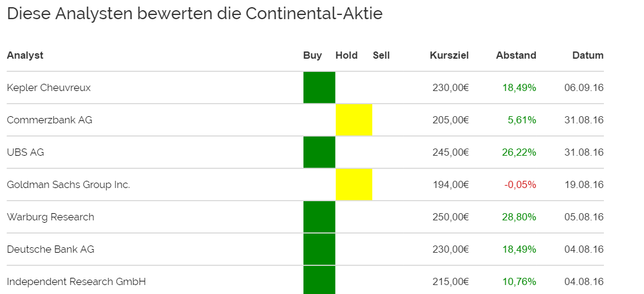This screenshot has height=294, width=644.
Task: Click the Abstand column header
Action: (516, 56)
